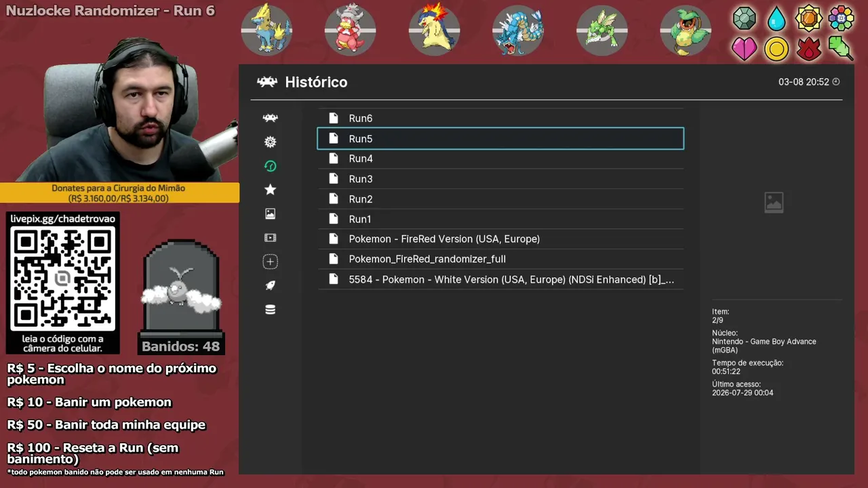Click the Item 2/9 counter
This screenshot has height=488, width=868.
(720, 316)
